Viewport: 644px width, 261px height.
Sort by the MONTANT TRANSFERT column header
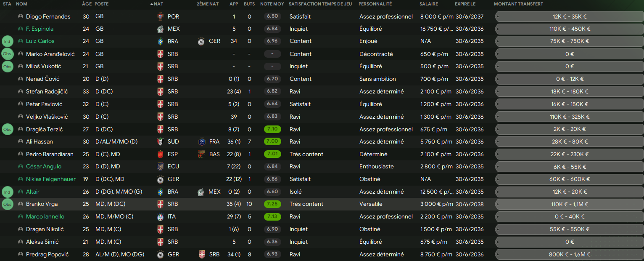pos(518,4)
